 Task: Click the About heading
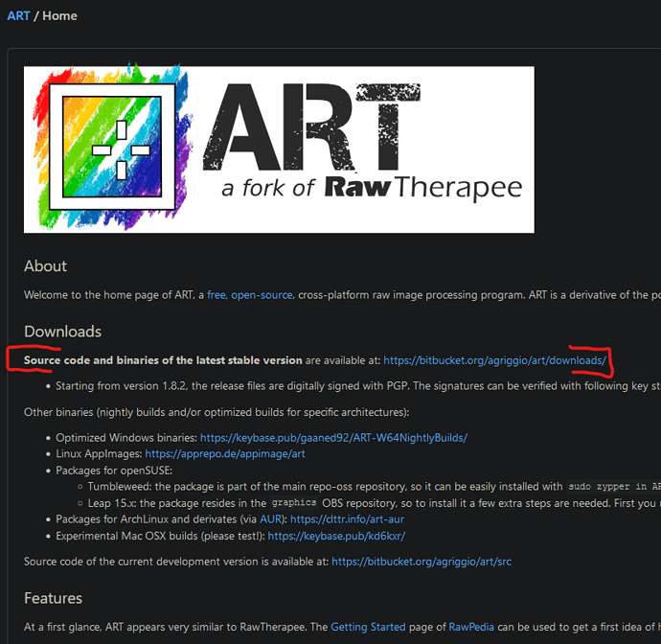[46, 266]
